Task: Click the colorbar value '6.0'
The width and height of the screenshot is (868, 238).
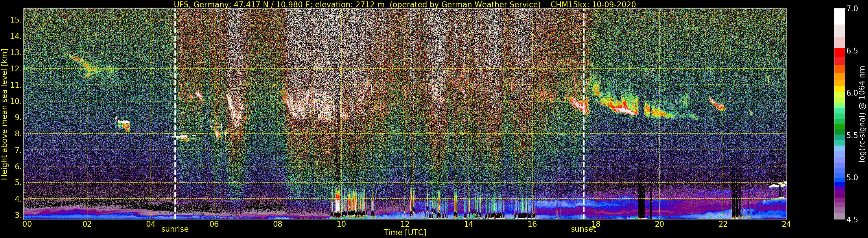Action: pos(852,93)
